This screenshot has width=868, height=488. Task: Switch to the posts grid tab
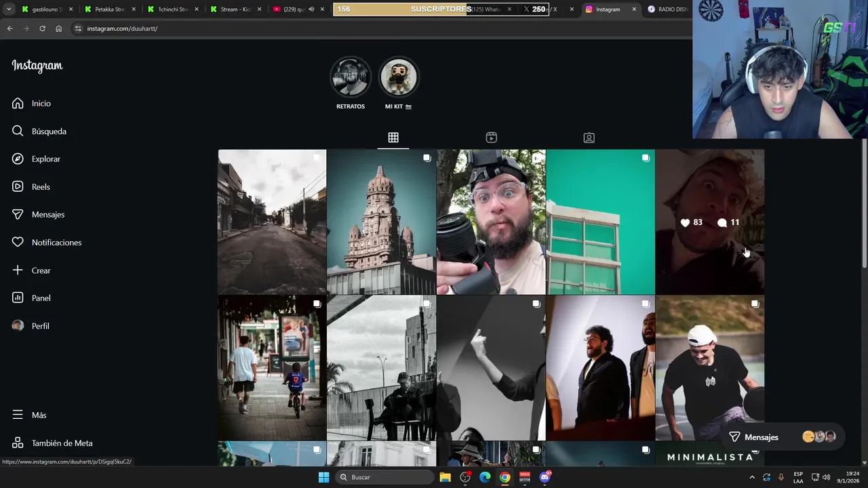pyautogui.click(x=393, y=138)
